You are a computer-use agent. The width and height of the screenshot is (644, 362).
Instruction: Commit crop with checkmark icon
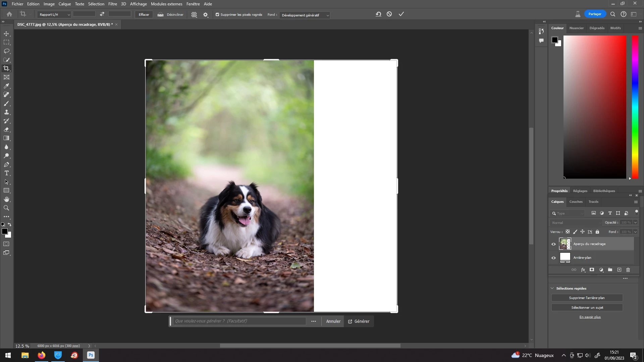[401, 14]
